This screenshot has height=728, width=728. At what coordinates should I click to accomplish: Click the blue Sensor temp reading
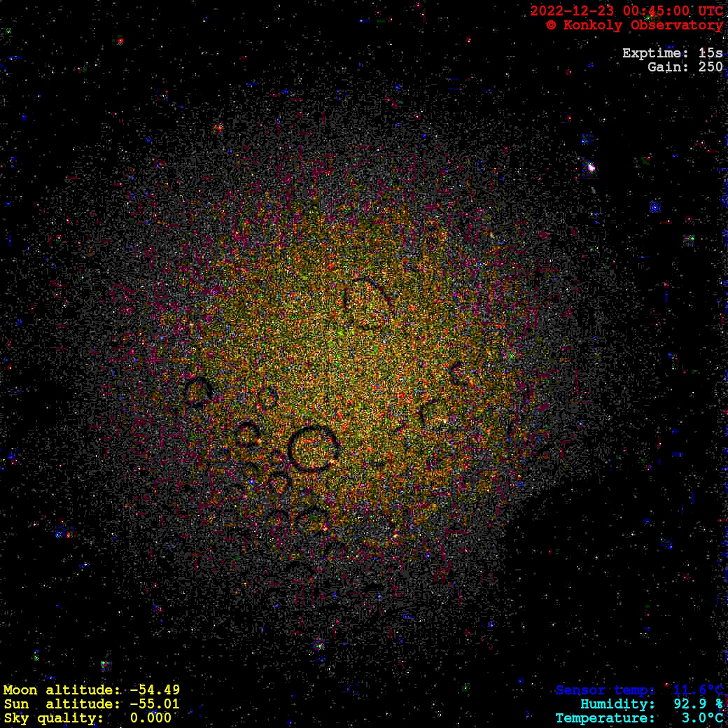639,690
